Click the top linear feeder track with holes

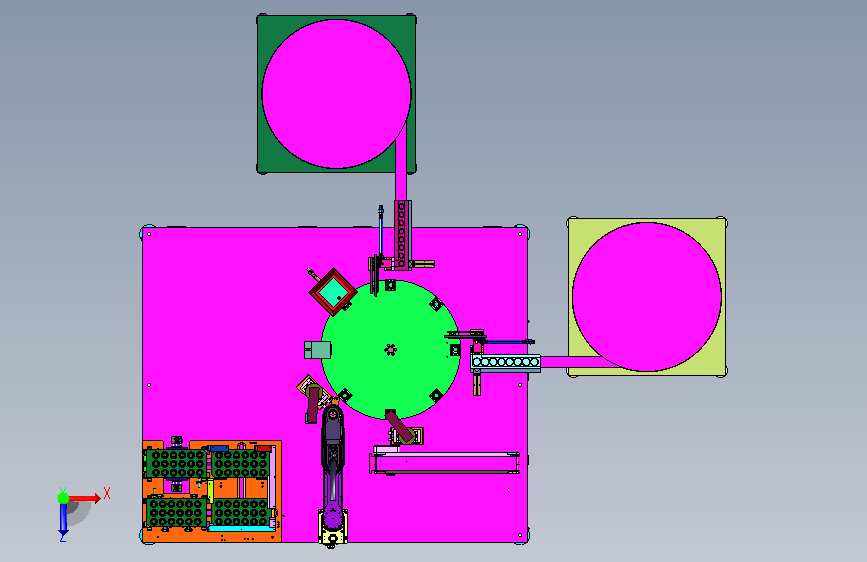pyautogui.click(x=403, y=235)
